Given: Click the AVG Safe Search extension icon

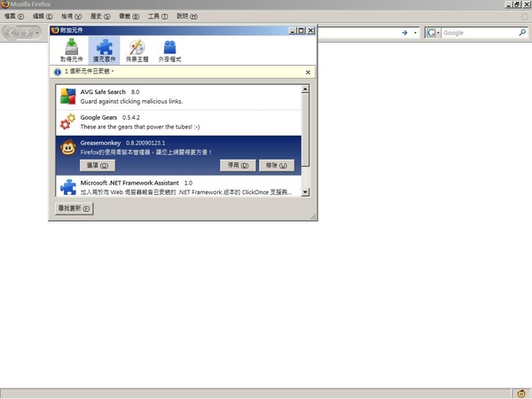Looking at the screenshot, I should pos(68,97).
